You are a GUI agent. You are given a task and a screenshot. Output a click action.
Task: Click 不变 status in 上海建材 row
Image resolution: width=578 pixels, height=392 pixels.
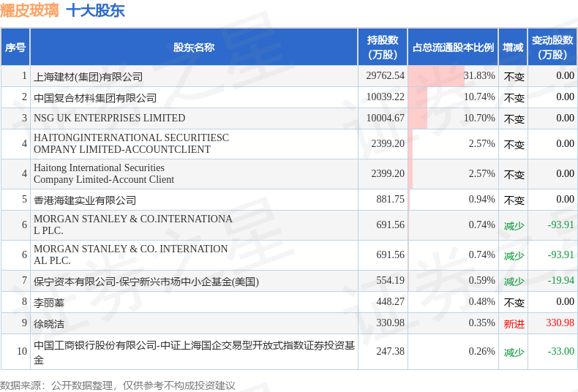click(514, 77)
